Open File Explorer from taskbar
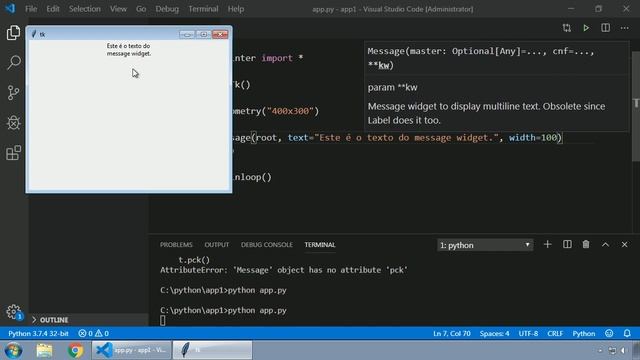 tap(44, 350)
